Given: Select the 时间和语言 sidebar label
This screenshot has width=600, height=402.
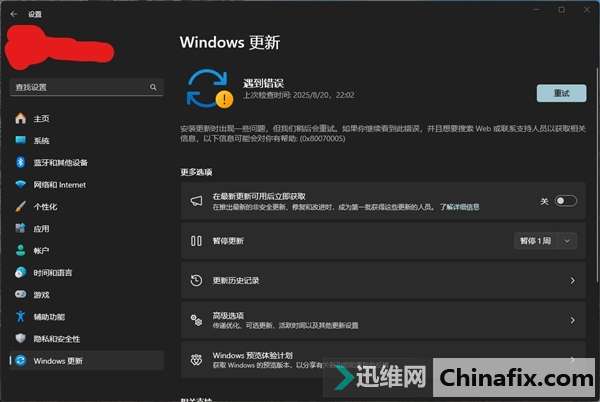Looking at the screenshot, I should point(53,273).
